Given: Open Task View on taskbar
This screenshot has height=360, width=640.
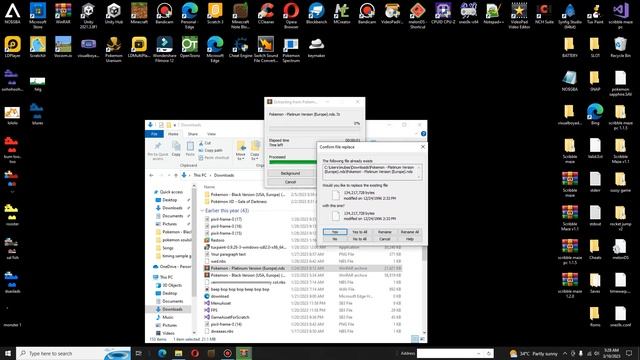Looking at the screenshot, I should (139, 353).
